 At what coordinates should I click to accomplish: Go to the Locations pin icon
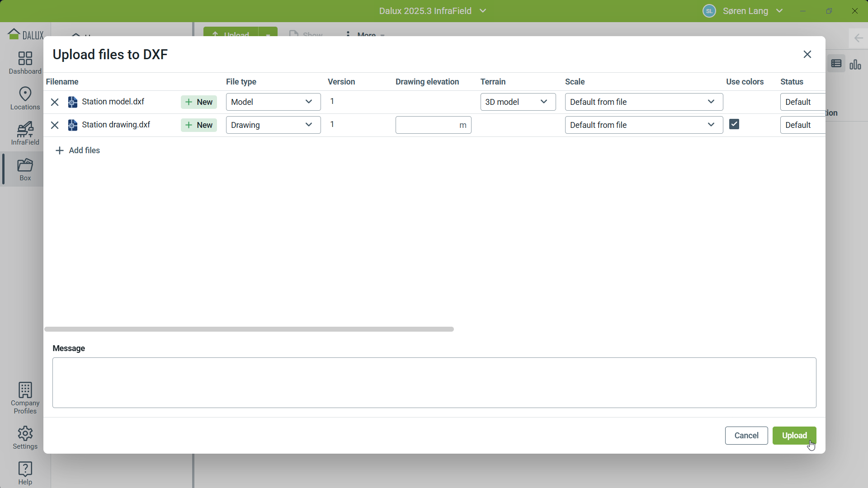[25, 98]
